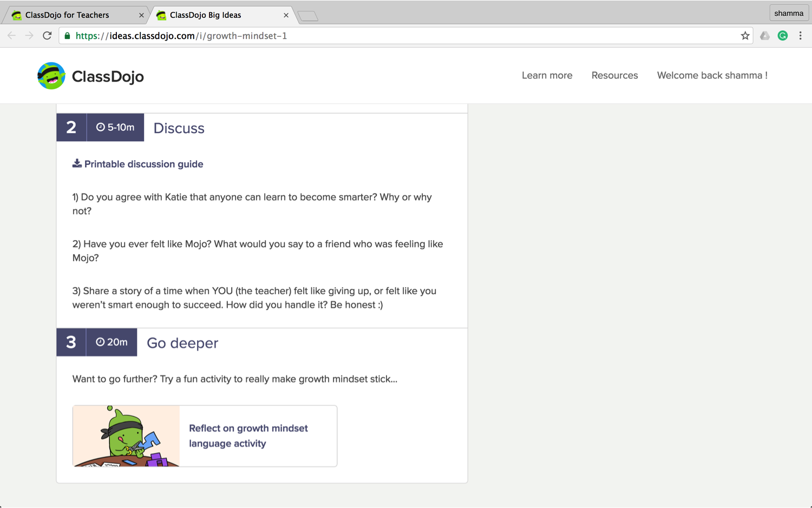
Task: Click the browser back arrow
Action: click(x=11, y=36)
